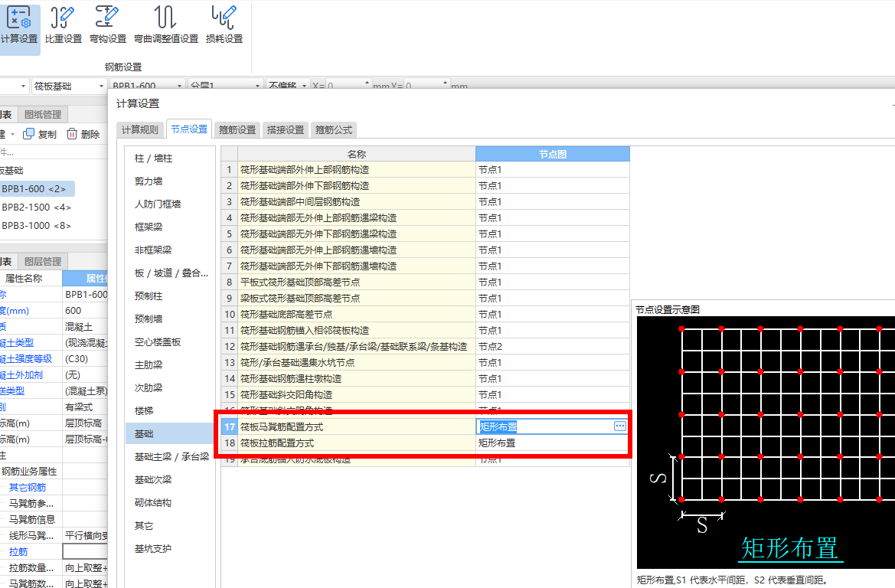The image size is (895, 588).
Task: Select BPB1-600 <2> component in list
Action: 37,188
